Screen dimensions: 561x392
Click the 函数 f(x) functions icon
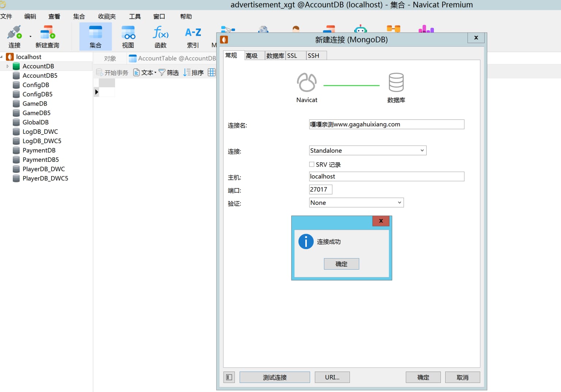pyautogui.click(x=160, y=36)
